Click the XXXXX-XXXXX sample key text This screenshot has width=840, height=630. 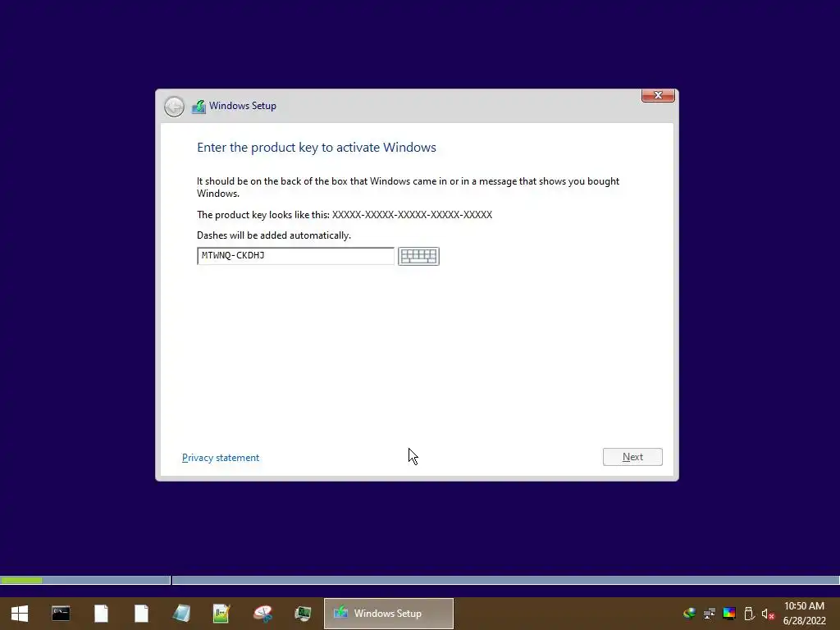(412, 215)
